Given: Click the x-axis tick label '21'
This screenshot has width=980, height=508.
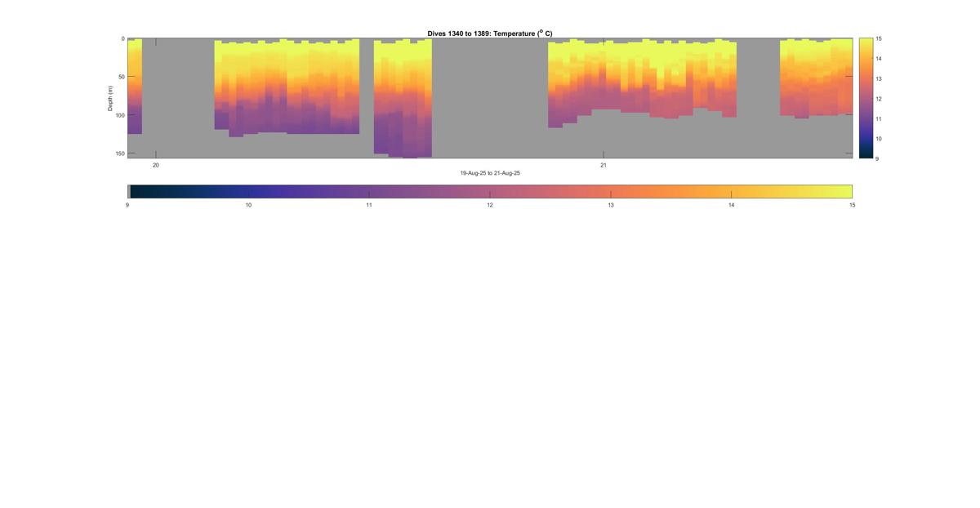Looking at the screenshot, I should pos(604,165).
